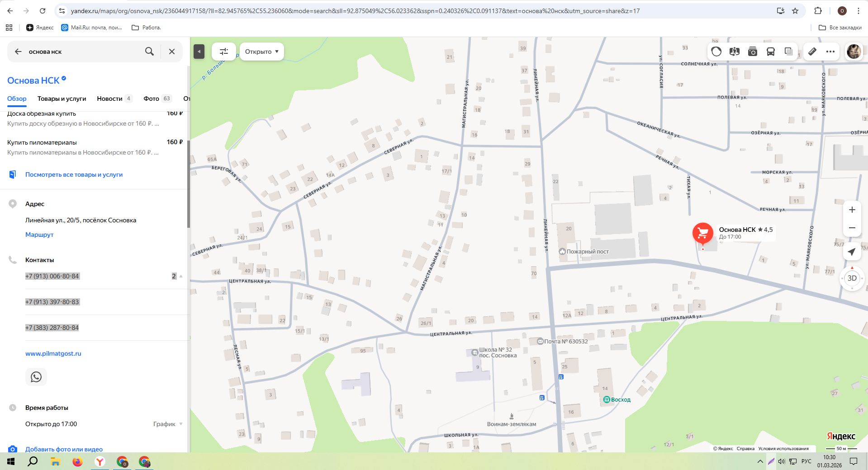Open www.pilmatgost.ru website link
868x470 pixels.
53,353
